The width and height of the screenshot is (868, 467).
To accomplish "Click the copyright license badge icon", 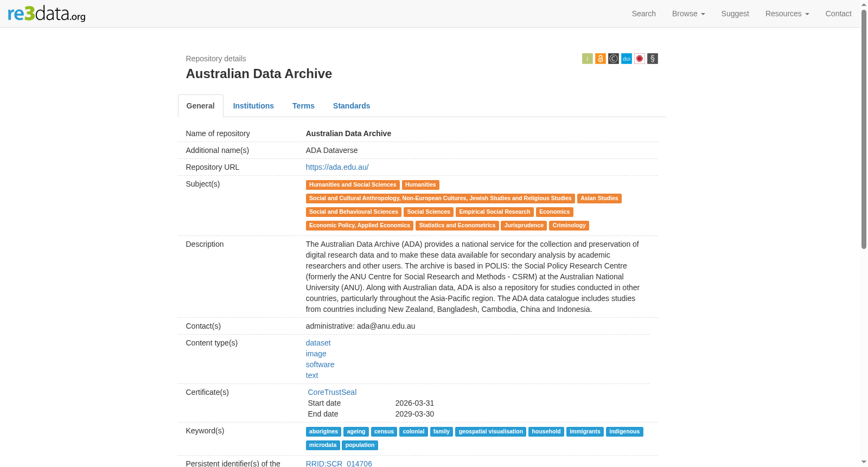I will 614,59.
